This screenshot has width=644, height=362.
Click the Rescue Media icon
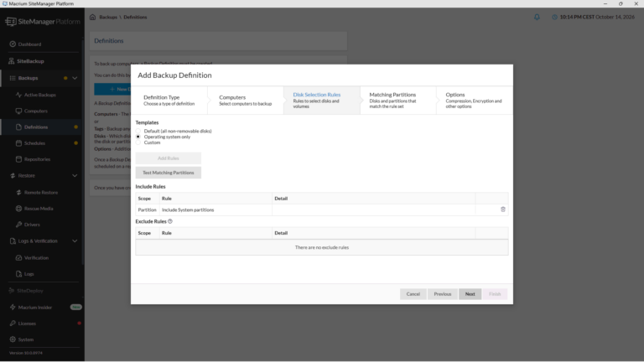click(18, 209)
